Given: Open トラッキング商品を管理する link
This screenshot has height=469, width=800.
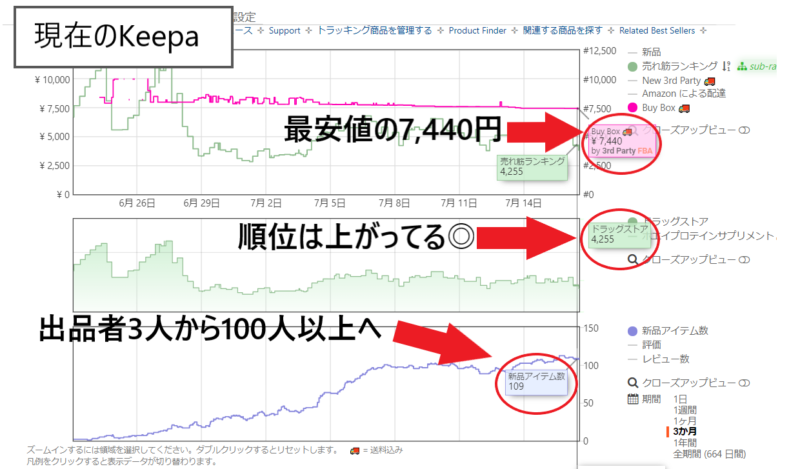Looking at the screenshot, I should [x=374, y=31].
